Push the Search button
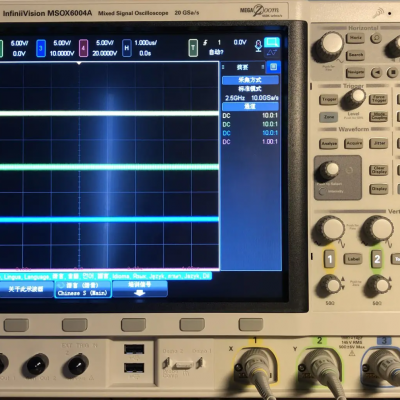The height and width of the screenshot is (400, 400). pos(355,55)
